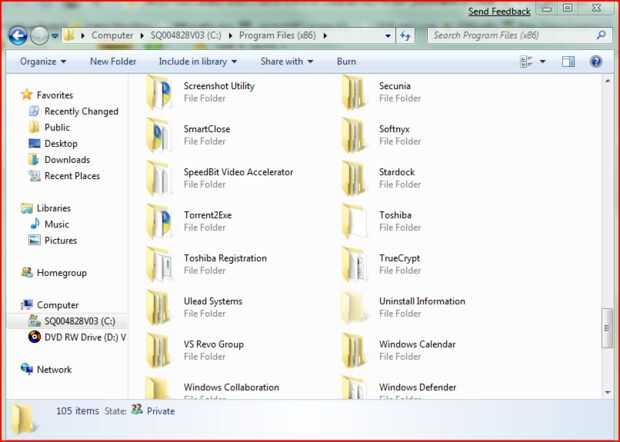Click Program Files (x86) breadcrumb segment
This screenshot has width=620, height=442.
click(x=277, y=36)
